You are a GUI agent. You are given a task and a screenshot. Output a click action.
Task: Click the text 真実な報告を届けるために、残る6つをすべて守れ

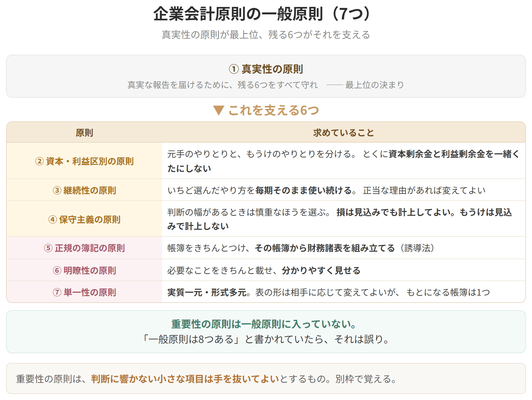click(x=223, y=85)
